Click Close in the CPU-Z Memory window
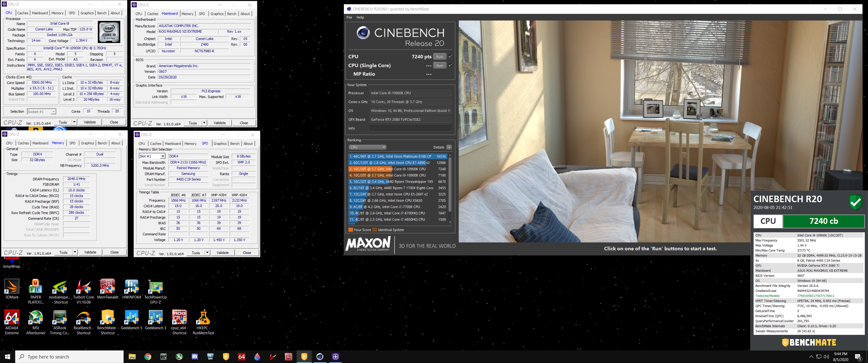The height and width of the screenshot is (363, 868). (115, 252)
